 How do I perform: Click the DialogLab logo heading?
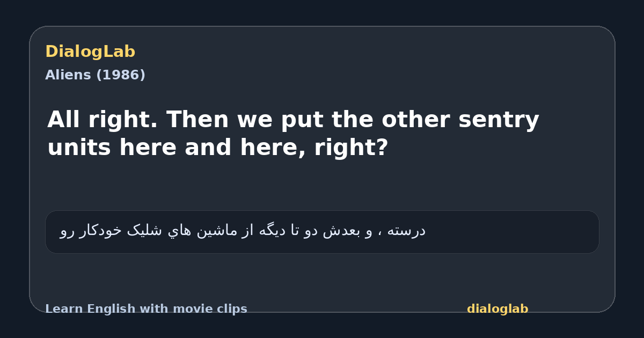coord(90,52)
